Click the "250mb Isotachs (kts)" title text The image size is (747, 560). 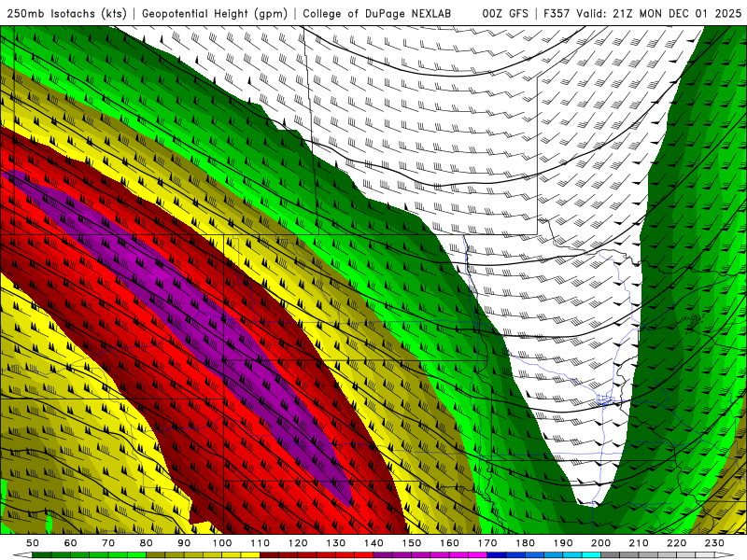tap(66, 13)
